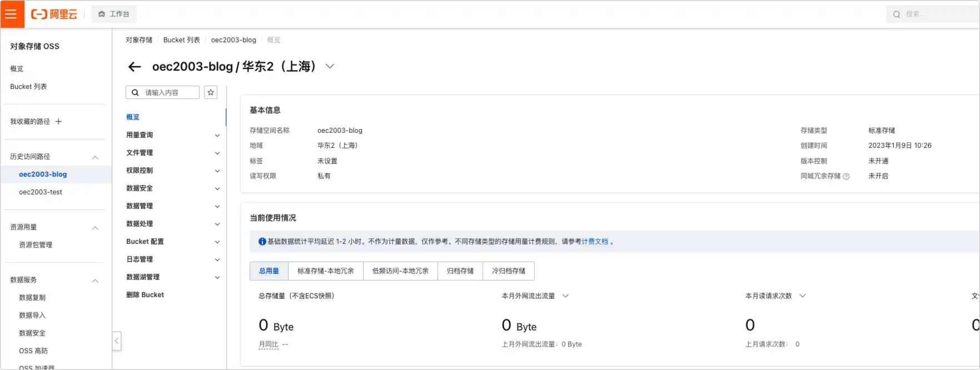The width and height of the screenshot is (980, 370).
Task: Switch to 低频访问-本地冗余 tab
Action: click(401, 271)
